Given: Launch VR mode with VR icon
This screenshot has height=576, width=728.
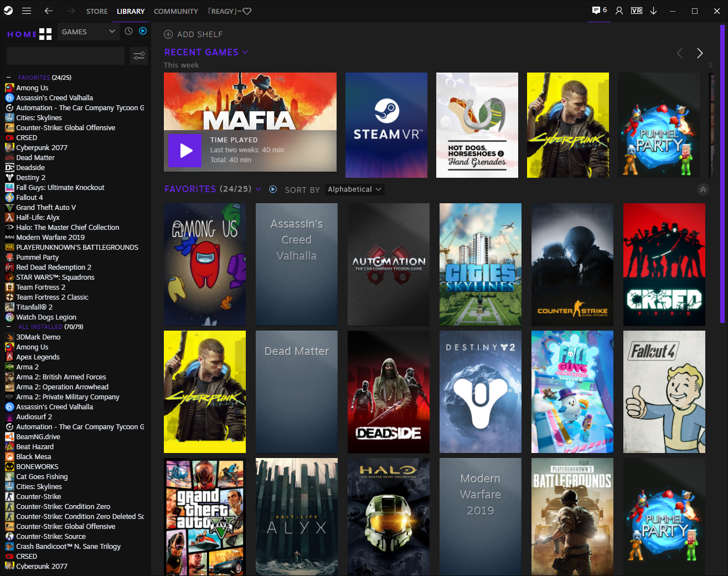Looking at the screenshot, I should [637, 11].
